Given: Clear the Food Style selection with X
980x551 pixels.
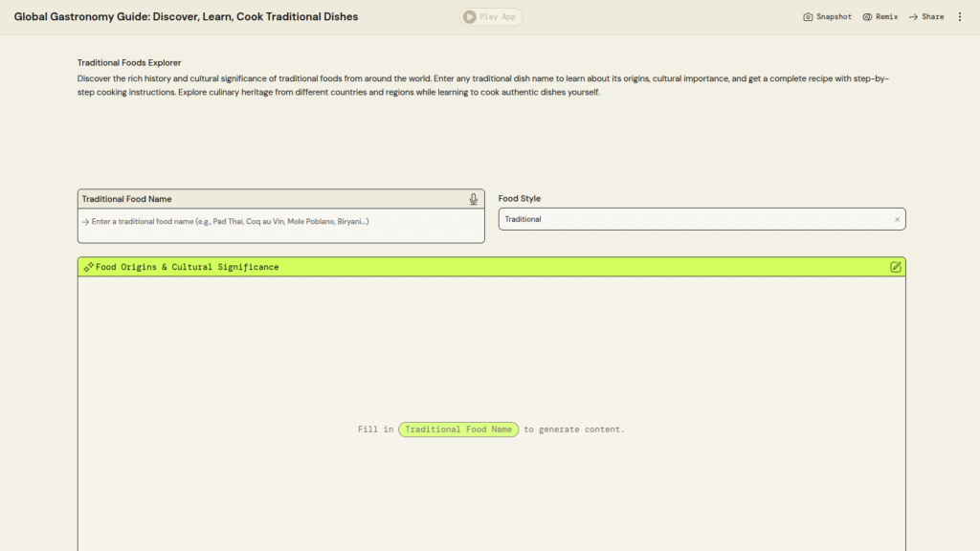Looking at the screenshot, I should (x=897, y=219).
